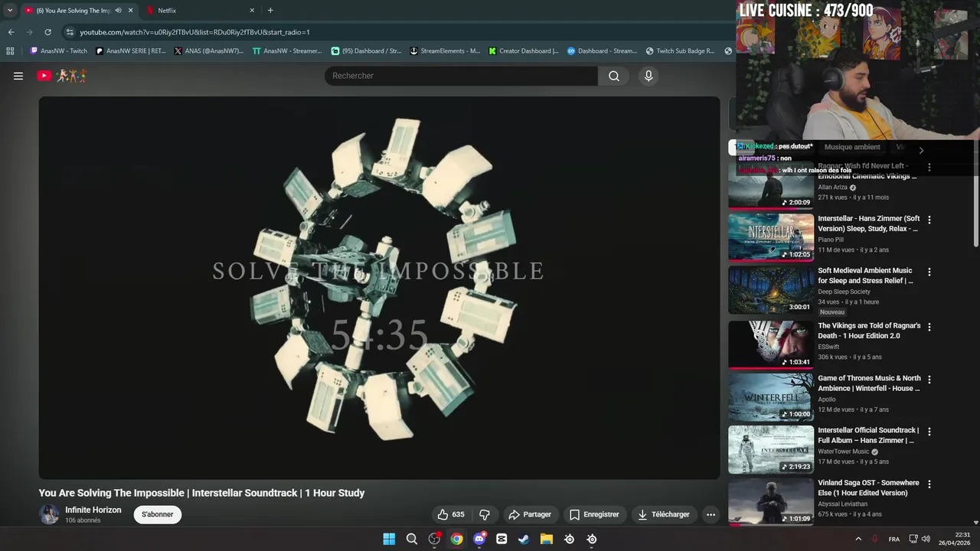View site information icon in address bar
The image size is (980, 551).
[x=70, y=32]
